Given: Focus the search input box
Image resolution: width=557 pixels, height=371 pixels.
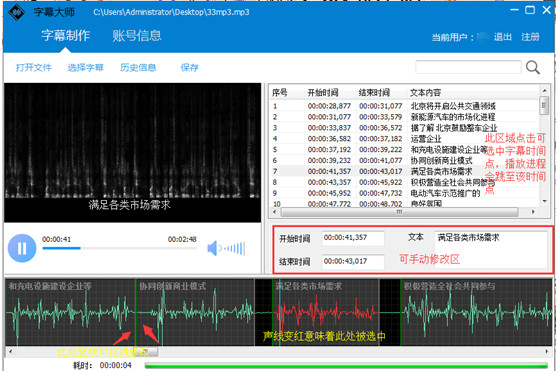Looking at the screenshot, I should (468, 67).
